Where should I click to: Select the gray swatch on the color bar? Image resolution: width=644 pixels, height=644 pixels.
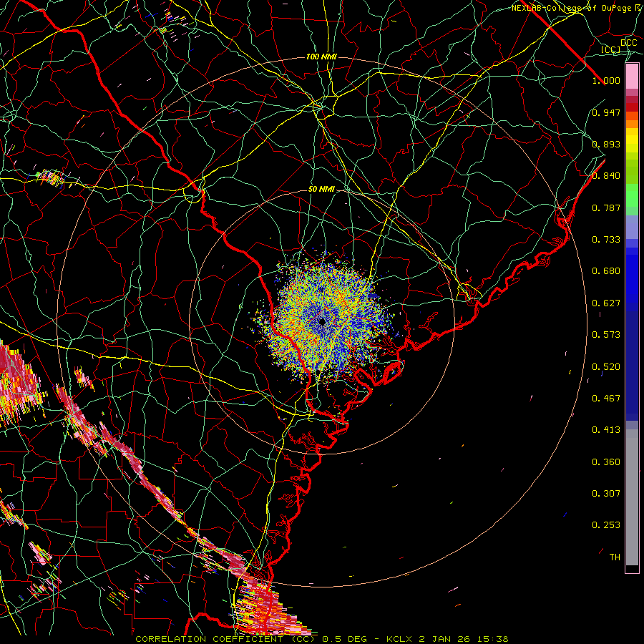(632, 497)
